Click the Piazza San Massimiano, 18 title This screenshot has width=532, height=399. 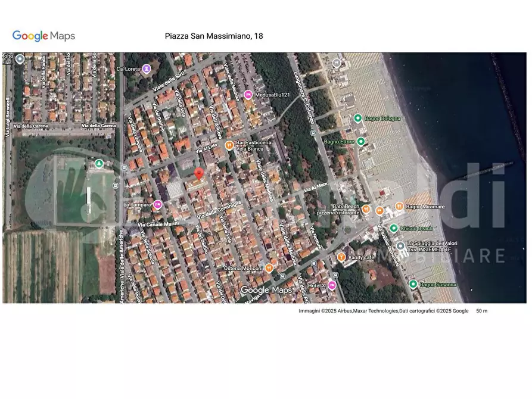pos(214,36)
